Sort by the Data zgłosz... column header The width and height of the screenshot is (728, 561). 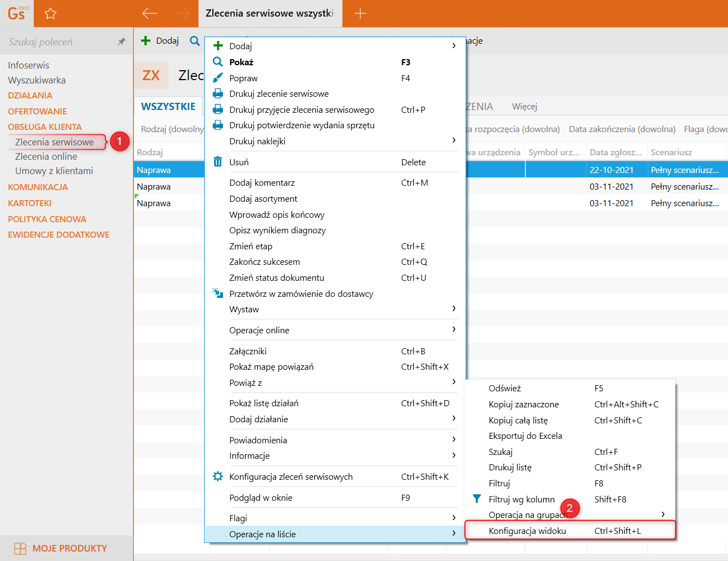click(616, 152)
